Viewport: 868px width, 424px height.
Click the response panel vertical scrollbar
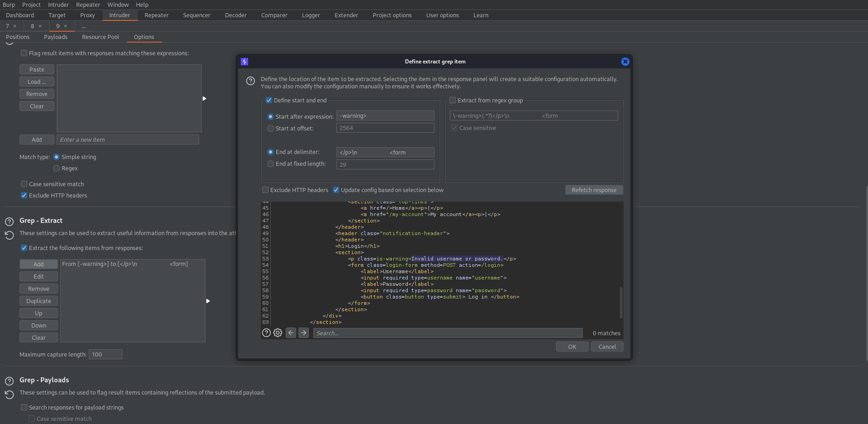pyautogui.click(x=621, y=302)
